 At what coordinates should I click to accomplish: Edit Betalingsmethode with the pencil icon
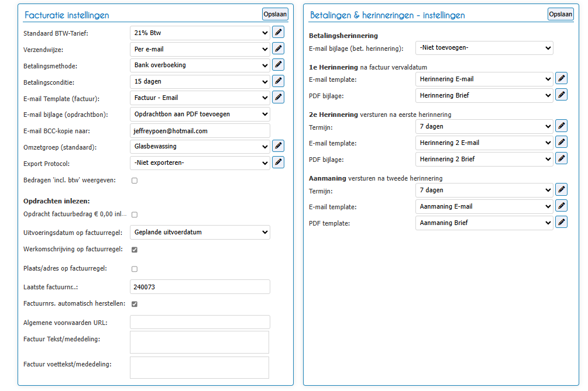coord(278,65)
